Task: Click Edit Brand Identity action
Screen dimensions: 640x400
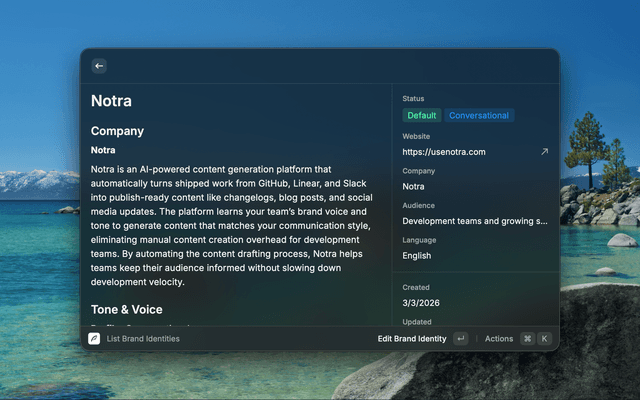Action: [x=412, y=339]
